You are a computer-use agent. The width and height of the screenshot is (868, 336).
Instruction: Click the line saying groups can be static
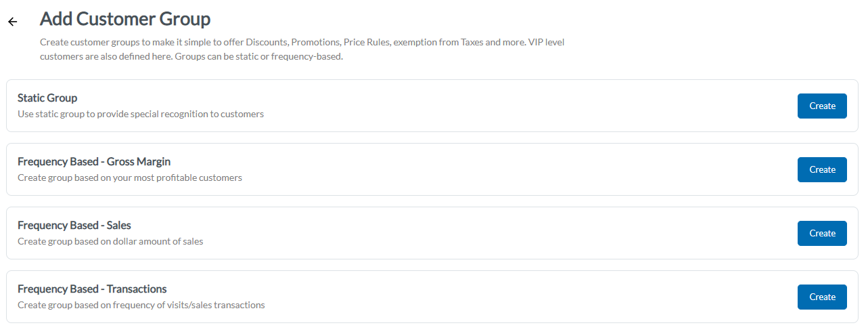pos(191,56)
